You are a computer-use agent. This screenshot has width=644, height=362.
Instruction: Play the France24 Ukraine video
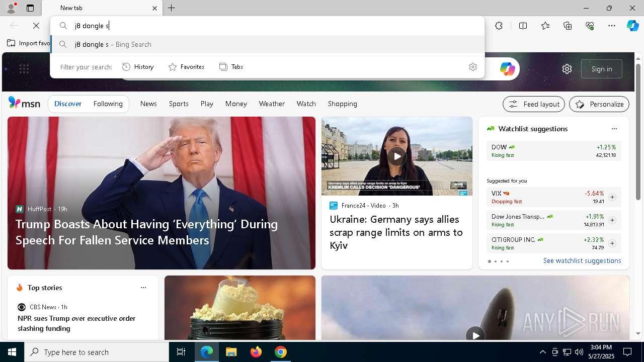(397, 156)
